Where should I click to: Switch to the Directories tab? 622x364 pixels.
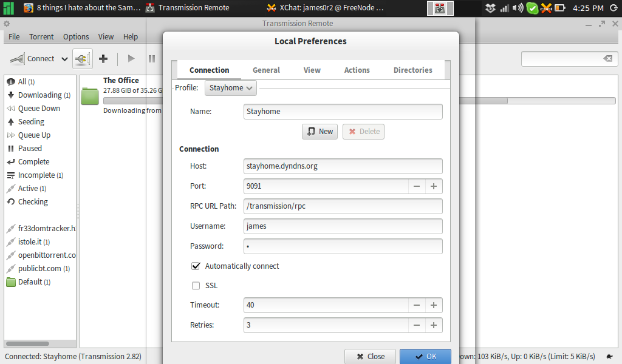tap(413, 70)
